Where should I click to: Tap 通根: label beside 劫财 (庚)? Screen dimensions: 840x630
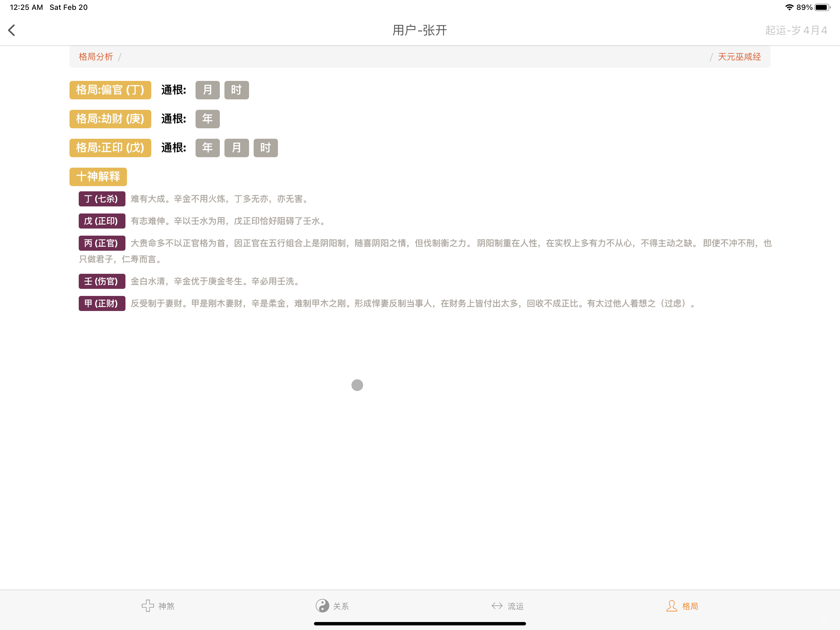[173, 119]
